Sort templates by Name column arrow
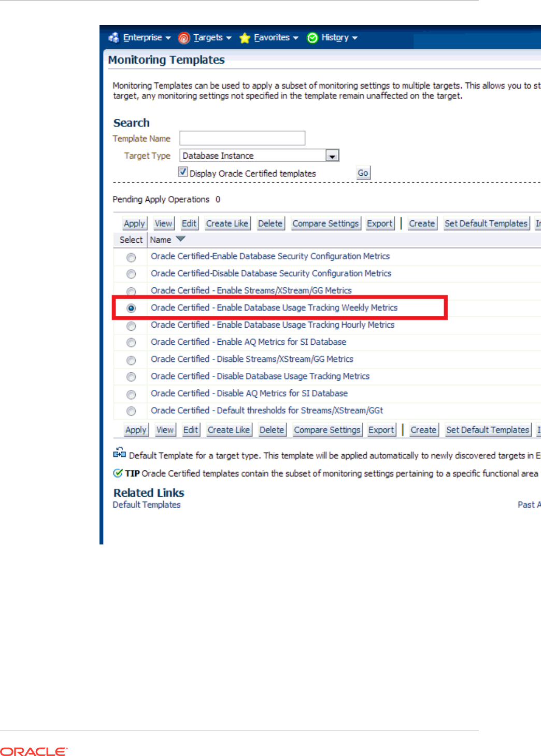The width and height of the screenshot is (541, 756). 180,239
